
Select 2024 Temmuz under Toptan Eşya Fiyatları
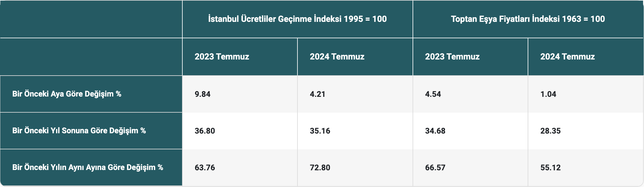coord(567,57)
